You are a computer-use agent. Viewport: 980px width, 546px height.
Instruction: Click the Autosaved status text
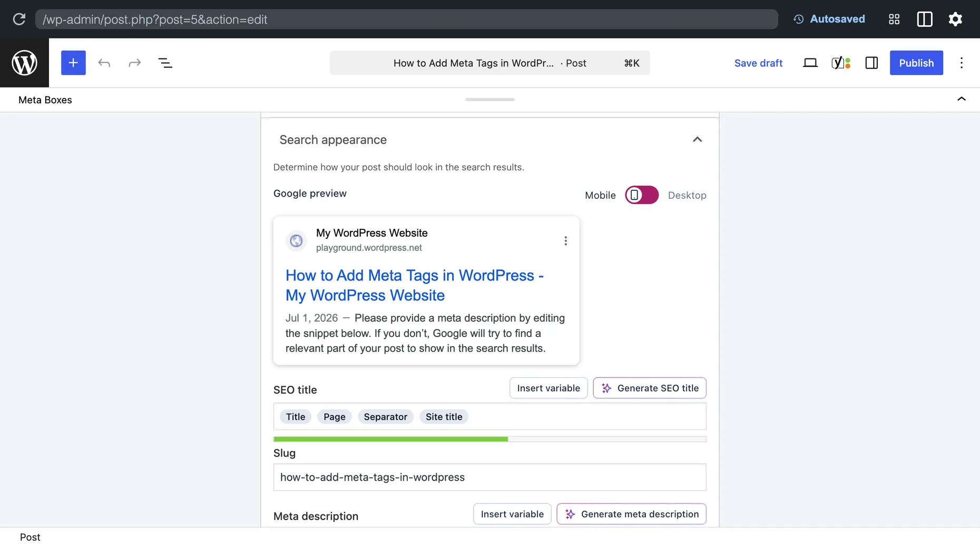tap(837, 19)
